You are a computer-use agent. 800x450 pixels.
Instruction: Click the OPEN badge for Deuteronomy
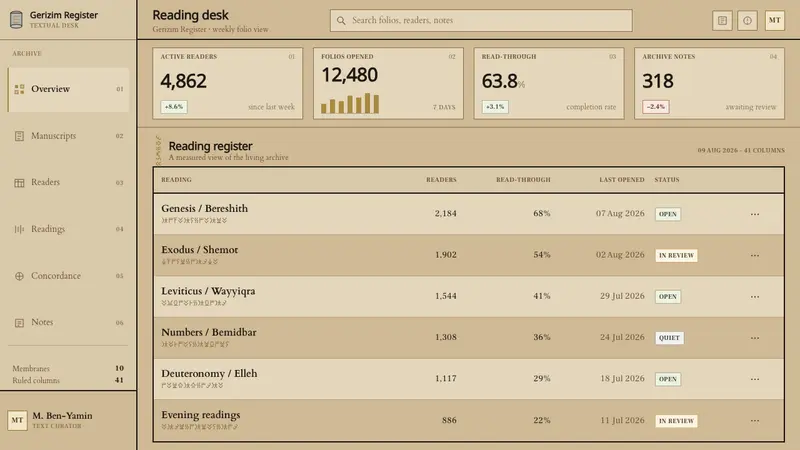[x=668, y=379]
